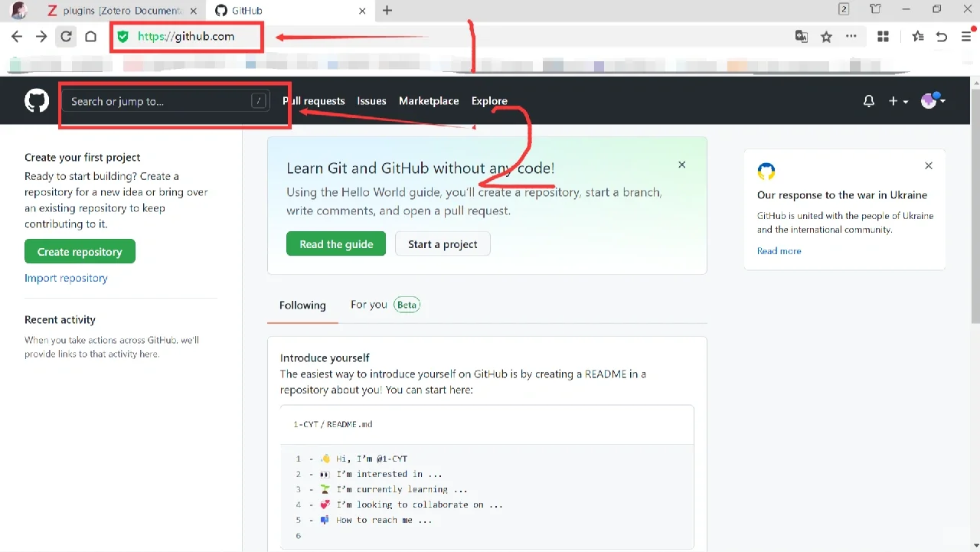Image resolution: width=980 pixels, height=552 pixels.
Task: Click the undo arrow icon in browser toolbar
Action: pyautogui.click(x=942, y=36)
